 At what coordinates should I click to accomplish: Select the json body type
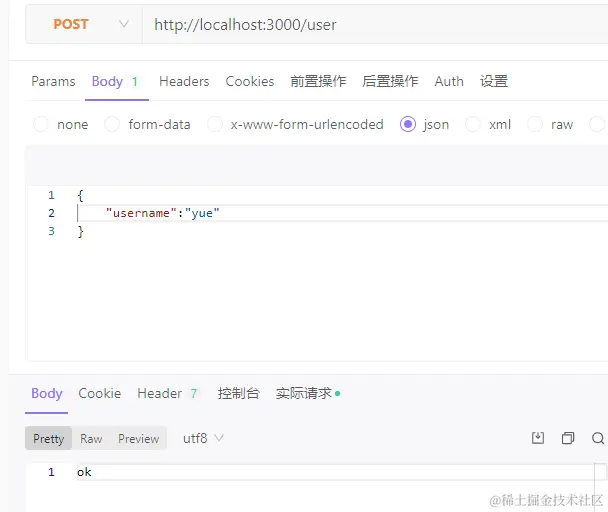click(x=408, y=125)
